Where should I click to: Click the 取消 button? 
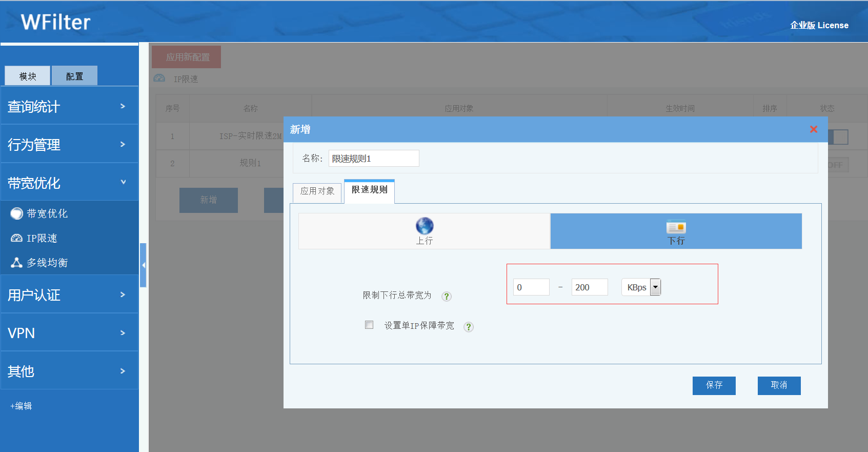point(779,385)
